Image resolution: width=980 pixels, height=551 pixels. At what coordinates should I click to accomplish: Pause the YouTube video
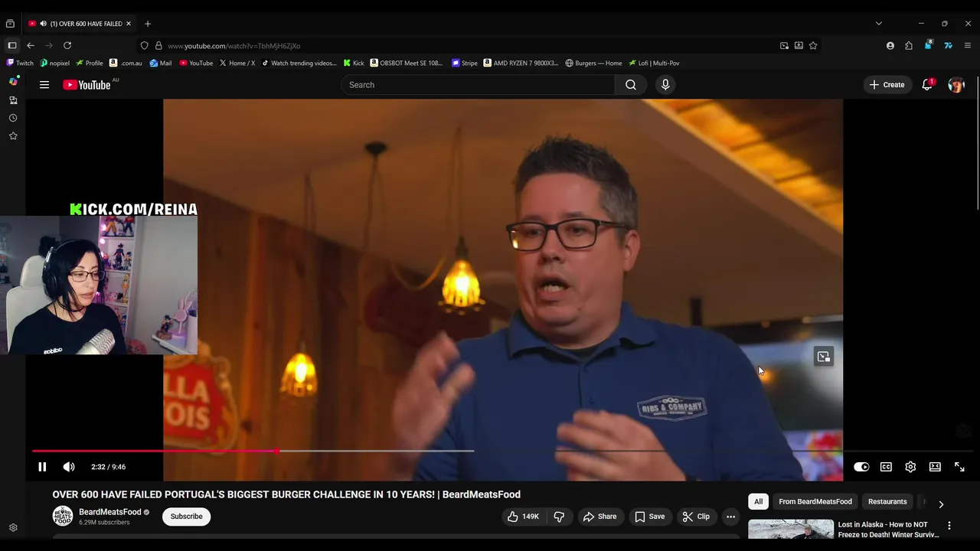tap(42, 467)
